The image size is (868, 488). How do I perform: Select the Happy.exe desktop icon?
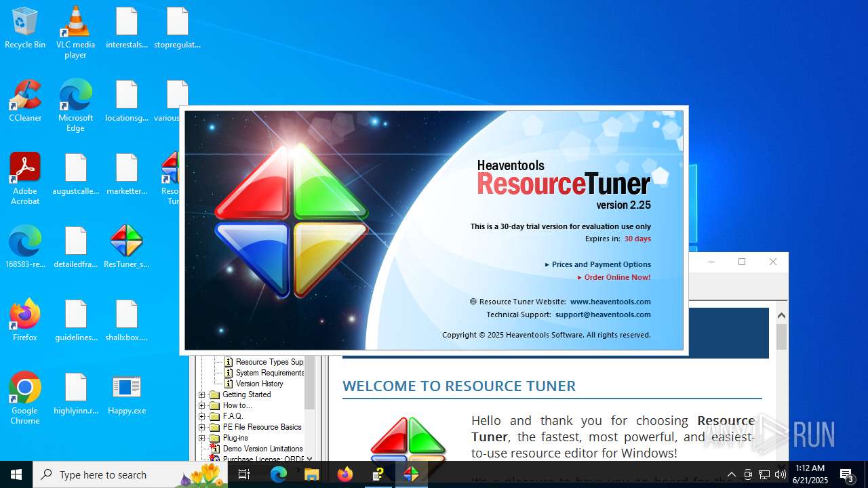(127, 394)
